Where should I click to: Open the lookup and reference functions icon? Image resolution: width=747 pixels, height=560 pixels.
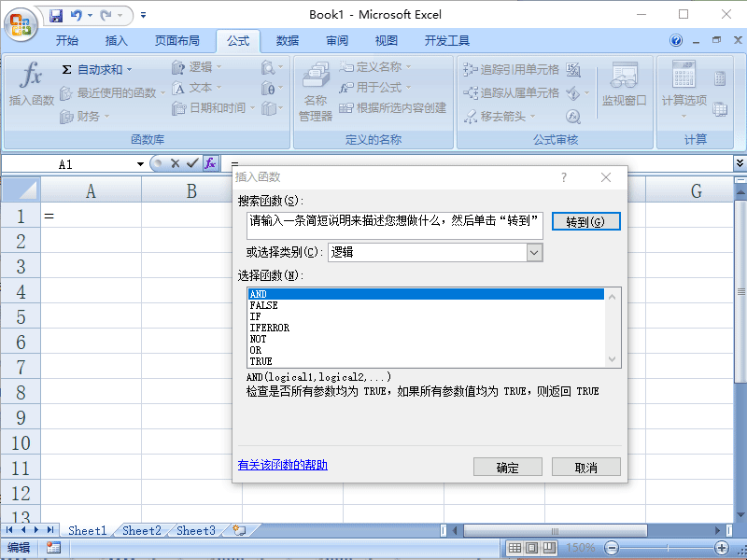(x=272, y=67)
